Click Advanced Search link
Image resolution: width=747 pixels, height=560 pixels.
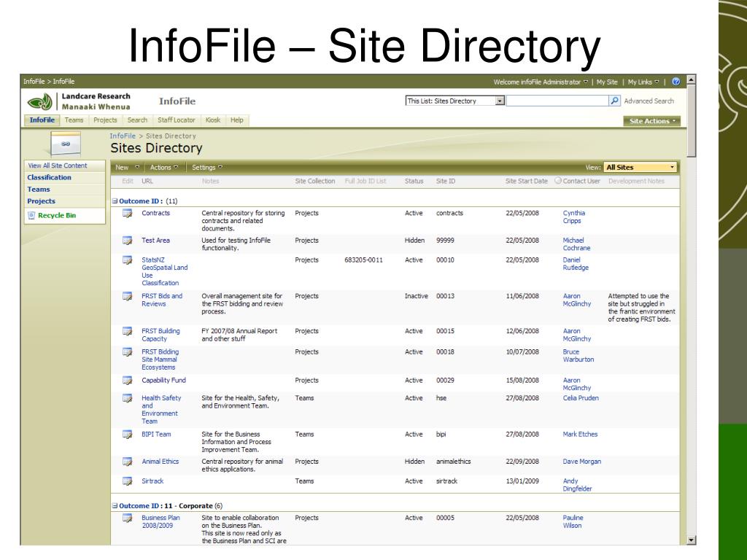pyautogui.click(x=649, y=101)
